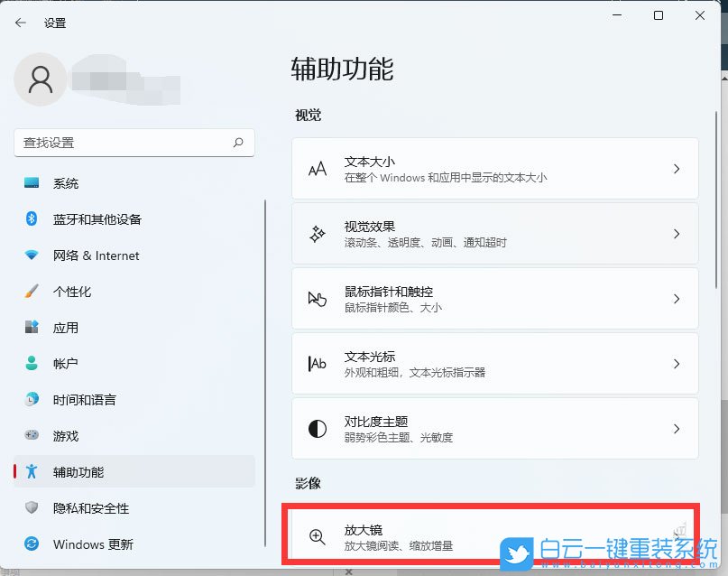
Task: Click the 个性化 personalization brush icon
Action: tap(32, 292)
